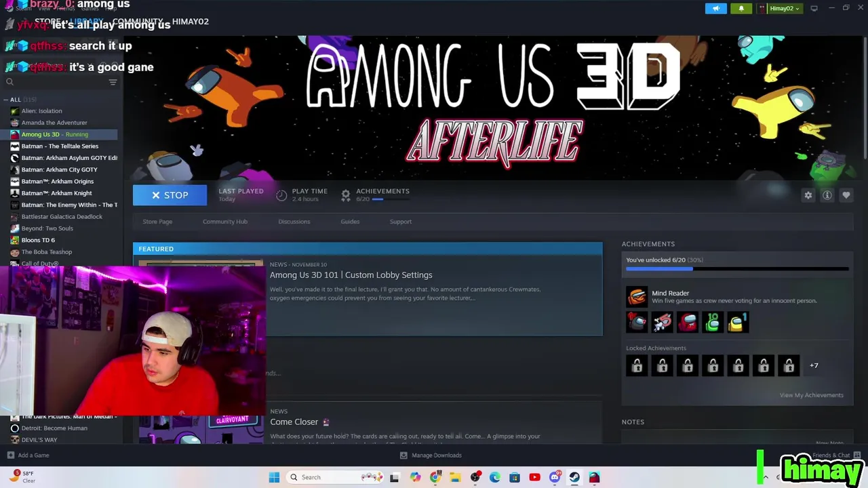The width and height of the screenshot is (868, 488).
Task: Select The Boba Teashop in library
Action: (46, 252)
